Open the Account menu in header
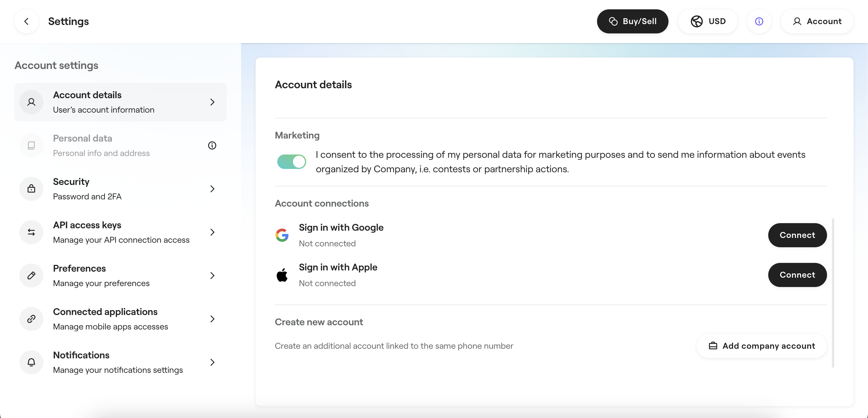The width and height of the screenshot is (868, 418). [817, 21]
